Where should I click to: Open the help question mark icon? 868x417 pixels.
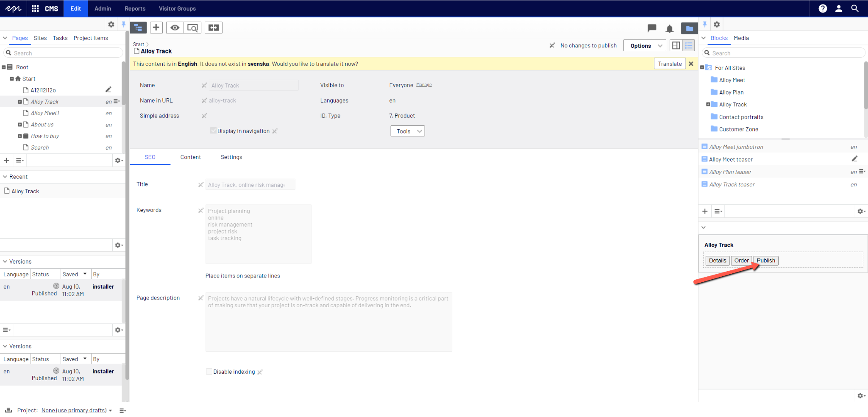[x=823, y=8]
